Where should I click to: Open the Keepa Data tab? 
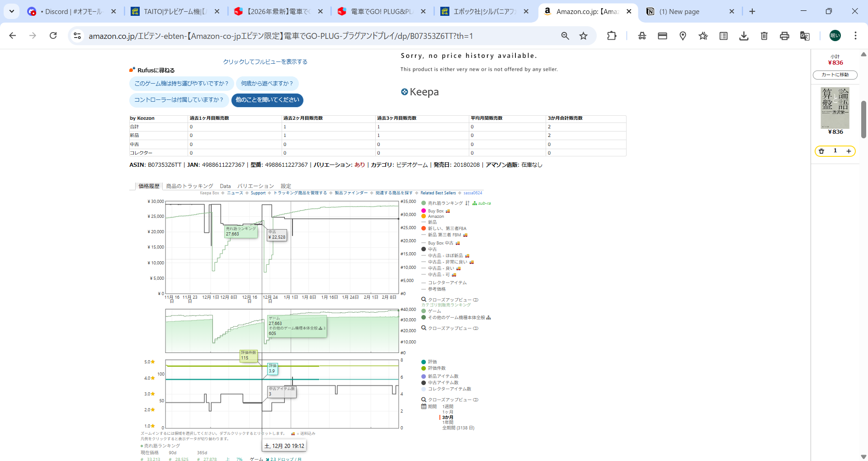coord(225,186)
